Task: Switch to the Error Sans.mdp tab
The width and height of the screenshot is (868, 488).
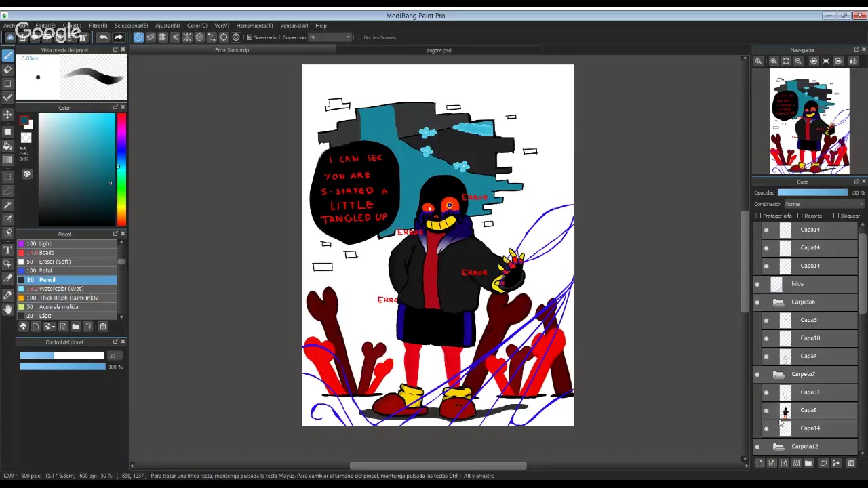Action: point(232,50)
